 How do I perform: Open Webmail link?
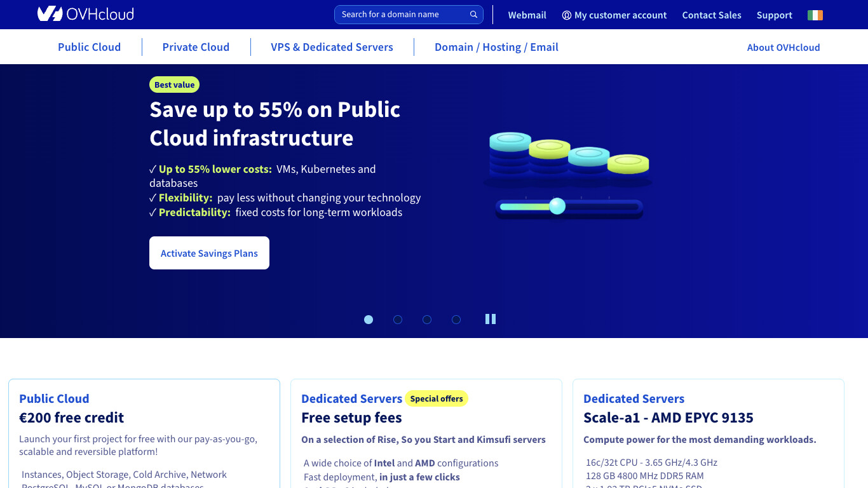pos(527,15)
